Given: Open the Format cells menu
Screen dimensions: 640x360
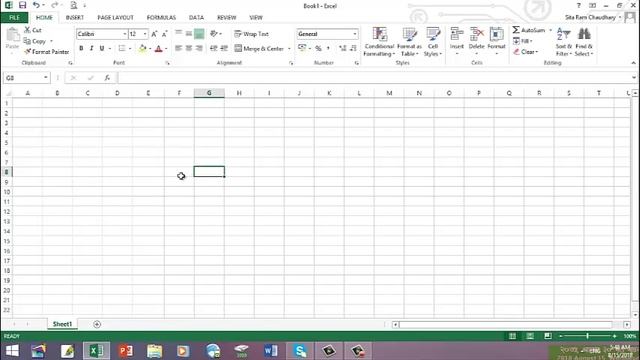Looking at the screenshot, I should tap(496, 41).
